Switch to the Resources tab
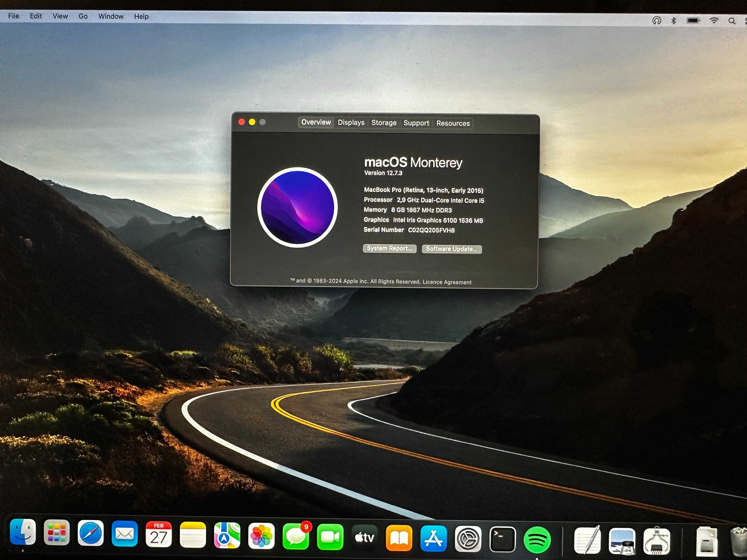Image resolution: width=747 pixels, height=560 pixels. click(x=453, y=124)
